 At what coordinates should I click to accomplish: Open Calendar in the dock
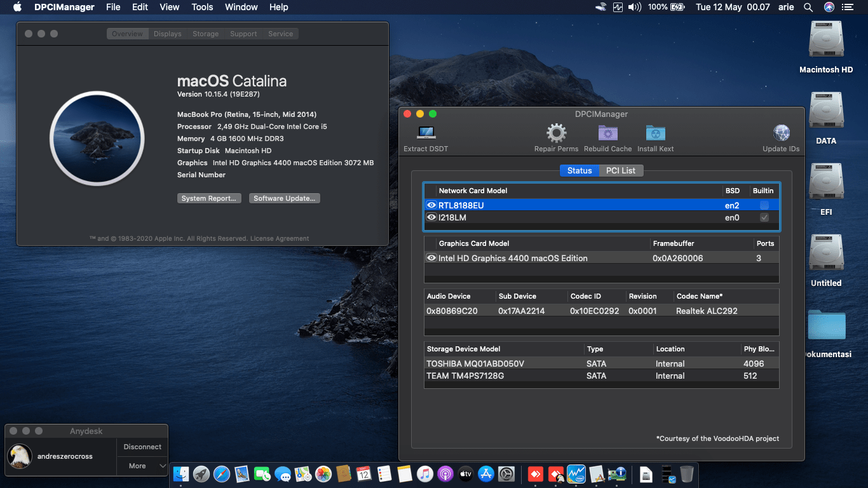pyautogui.click(x=364, y=473)
